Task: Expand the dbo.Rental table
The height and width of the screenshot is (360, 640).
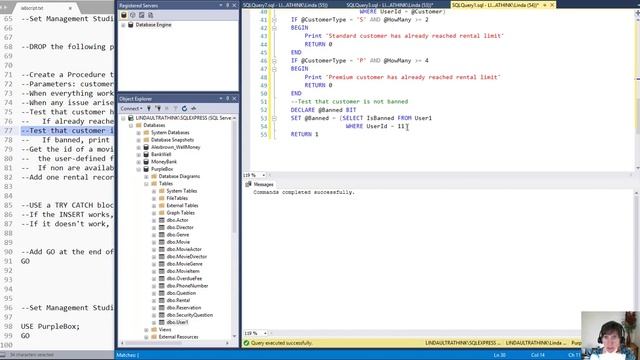Action: coord(154,300)
